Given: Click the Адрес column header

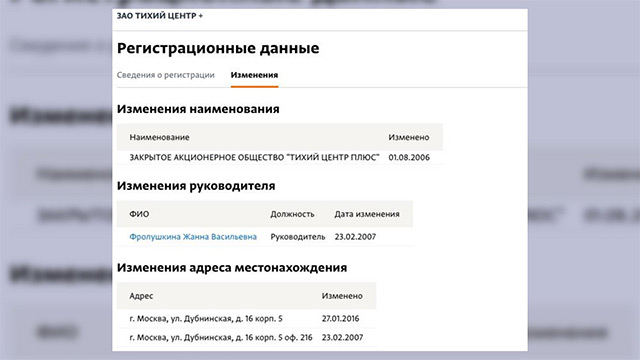Looking at the screenshot, I should point(141,296).
